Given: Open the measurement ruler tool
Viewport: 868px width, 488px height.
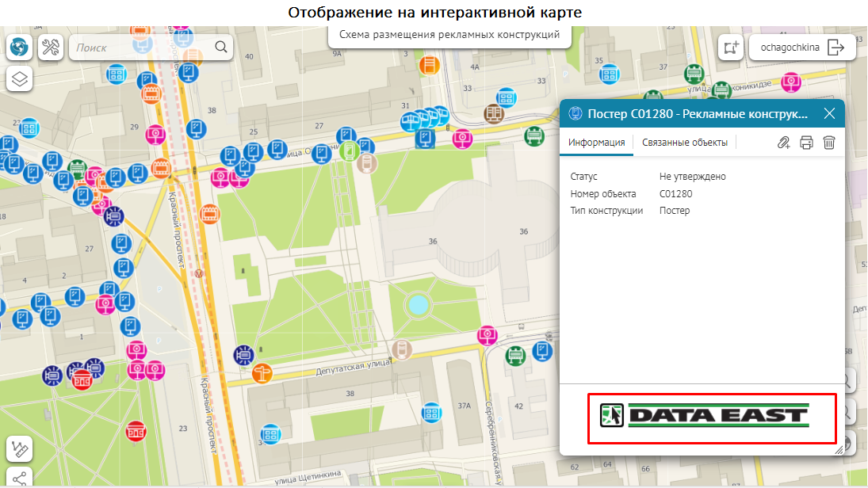Looking at the screenshot, I should 20,449.
